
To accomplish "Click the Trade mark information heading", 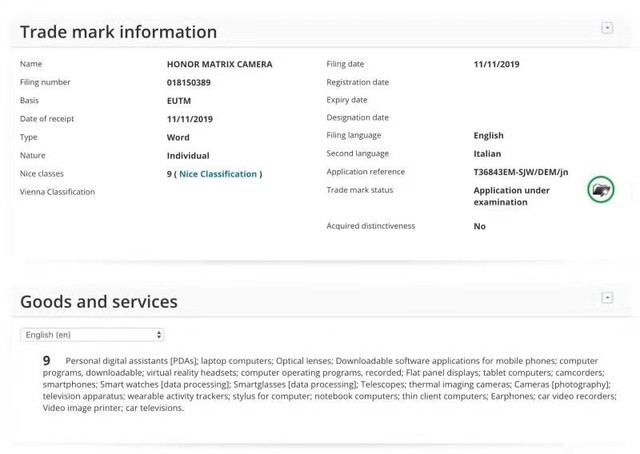I will [x=118, y=32].
